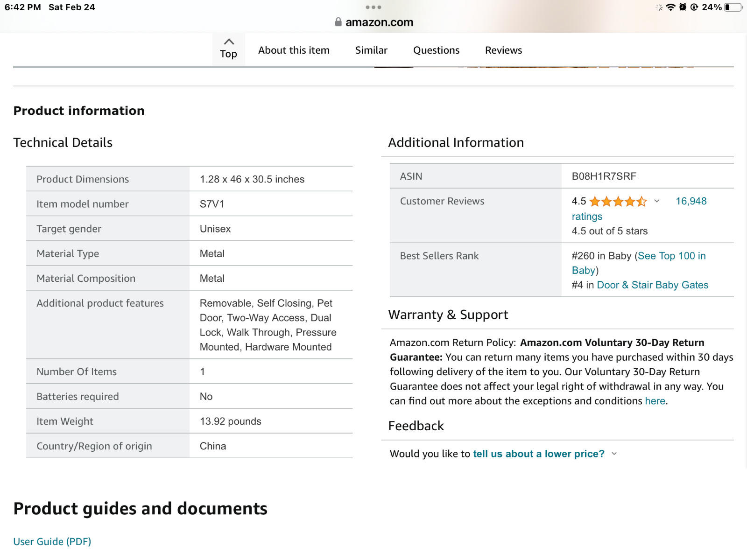Switch to the Reviews section tab
Image resolution: width=747 pixels, height=560 pixels.
click(x=503, y=50)
